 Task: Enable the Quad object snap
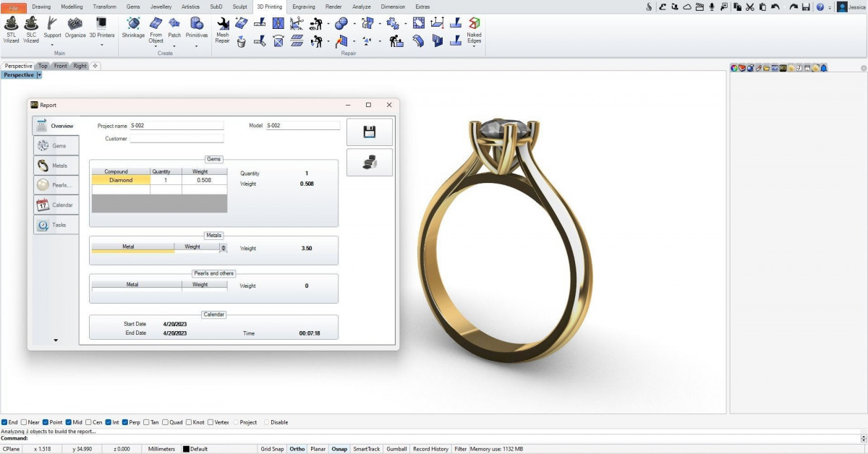[166, 422]
